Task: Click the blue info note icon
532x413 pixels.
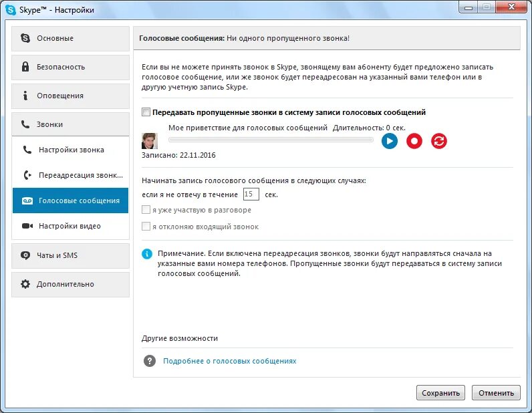Action: click(x=147, y=253)
